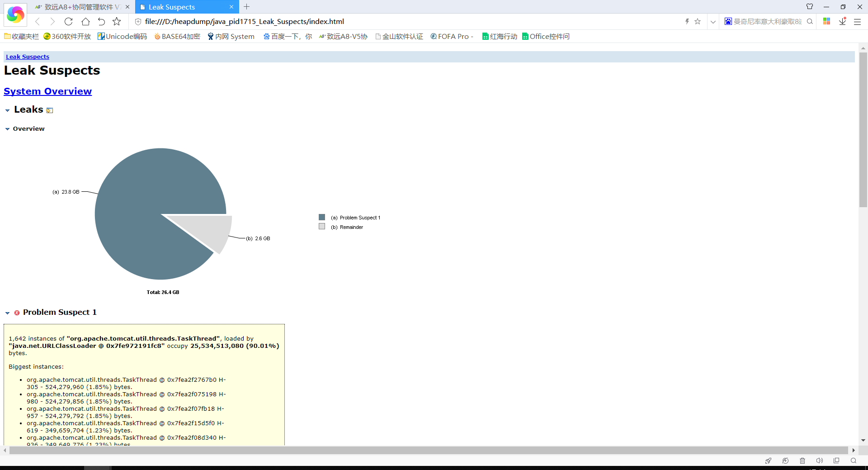This screenshot has height=470, width=868.
Task: Reload the current page
Action: 69,21
